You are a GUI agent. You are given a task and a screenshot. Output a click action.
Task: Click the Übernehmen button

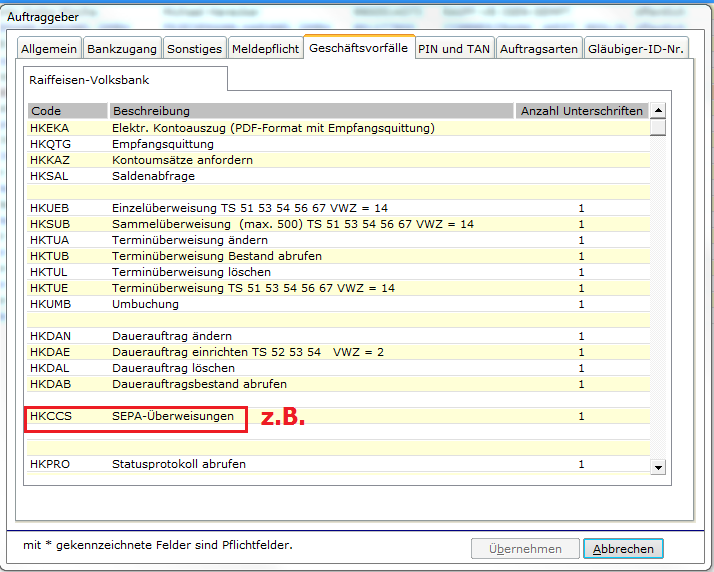[x=525, y=549]
